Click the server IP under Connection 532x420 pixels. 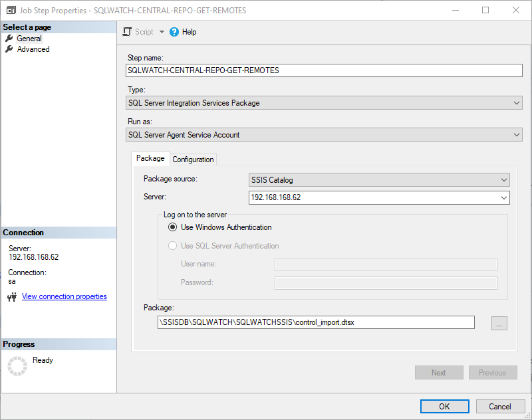(x=34, y=257)
